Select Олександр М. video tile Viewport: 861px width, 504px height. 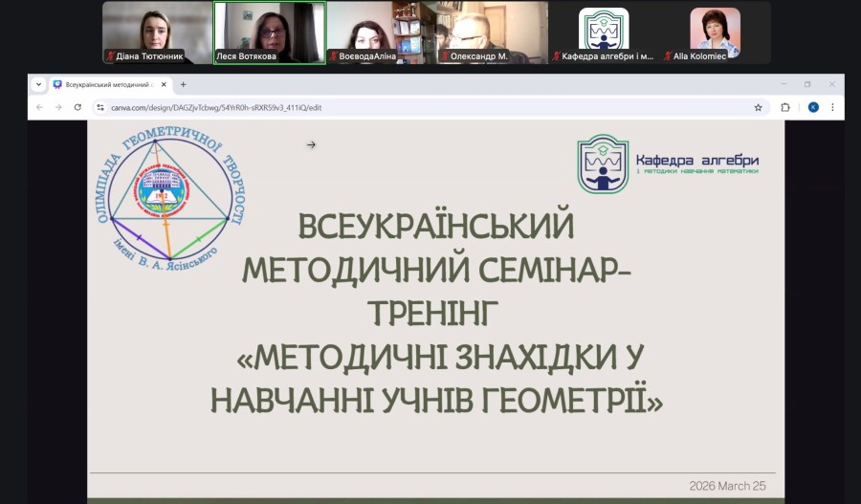point(493,33)
